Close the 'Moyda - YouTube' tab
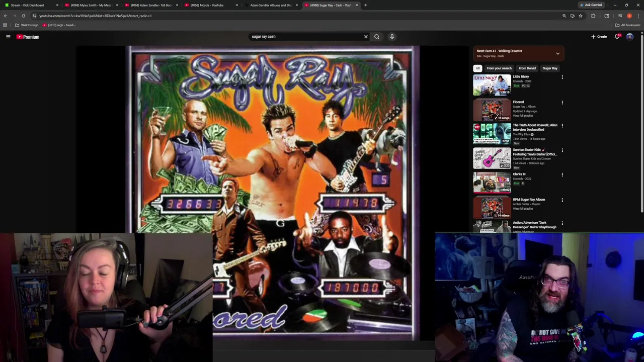Image resolution: width=644 pixels, height=362 pixels. pos(236,5)
